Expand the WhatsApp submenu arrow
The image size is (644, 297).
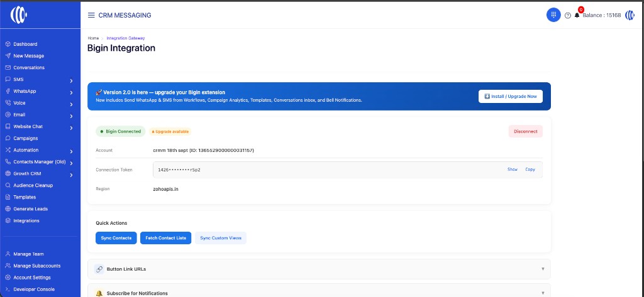[x=72, y=93]
